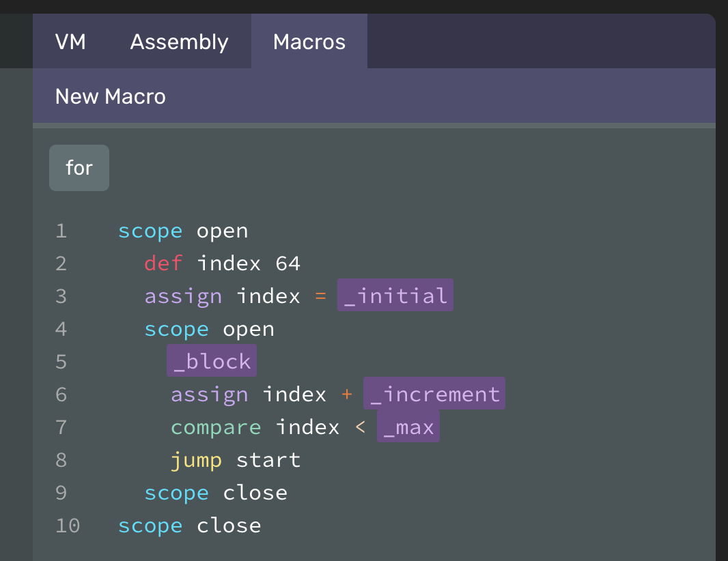
Task: Open the Assembly tab
Action: 179,42
